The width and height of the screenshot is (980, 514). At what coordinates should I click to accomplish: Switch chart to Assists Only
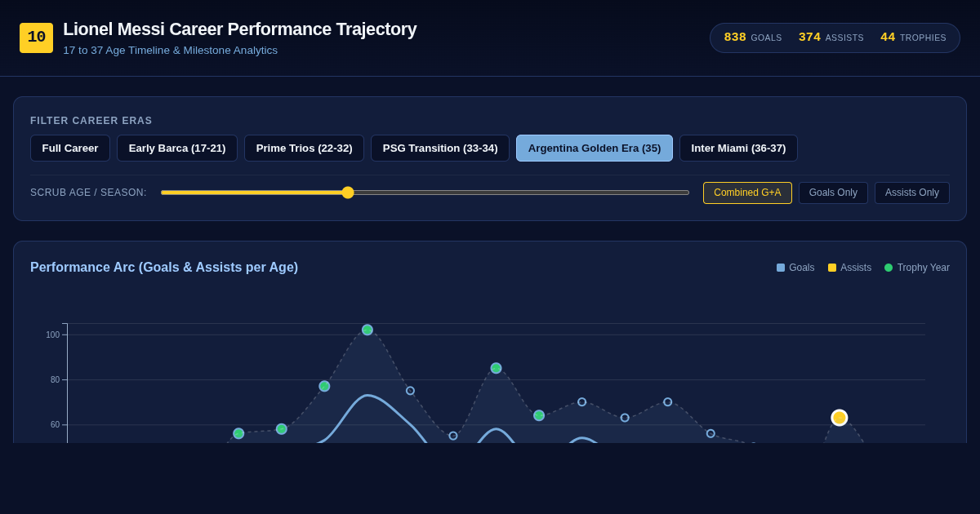click(x=912, y=193)
